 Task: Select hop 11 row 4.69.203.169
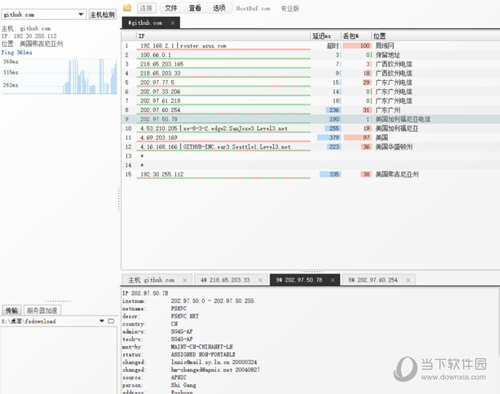tap(310, 137)
